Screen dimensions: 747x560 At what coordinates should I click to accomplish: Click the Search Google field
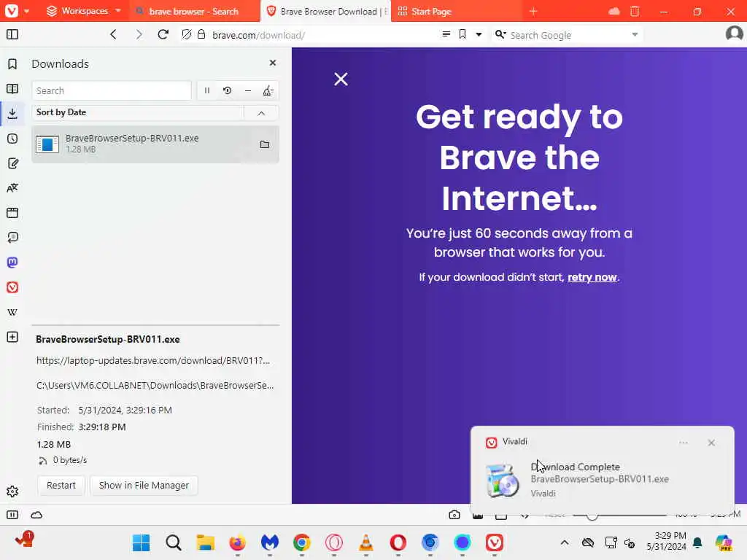567,35
